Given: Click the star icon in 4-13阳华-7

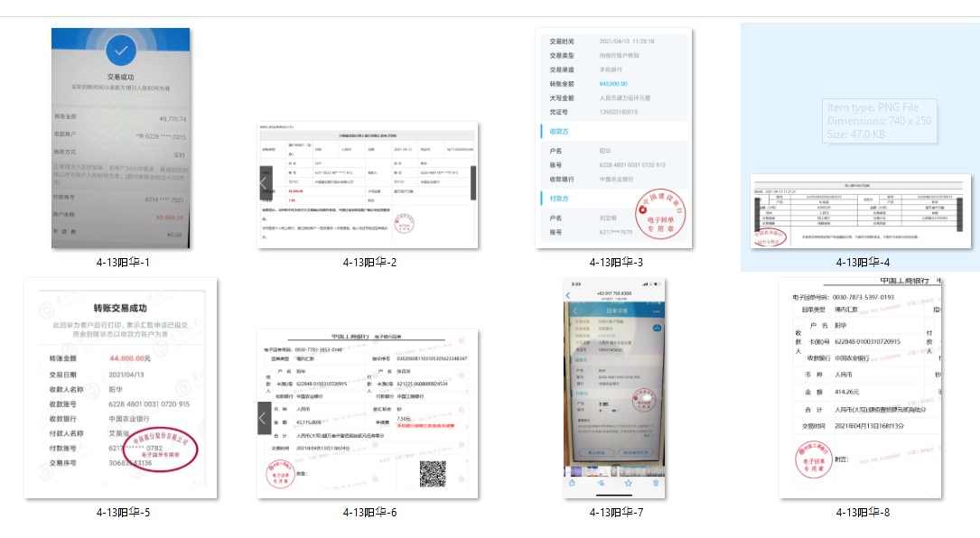Looking at the screenshot, I should tap(628, 483).
